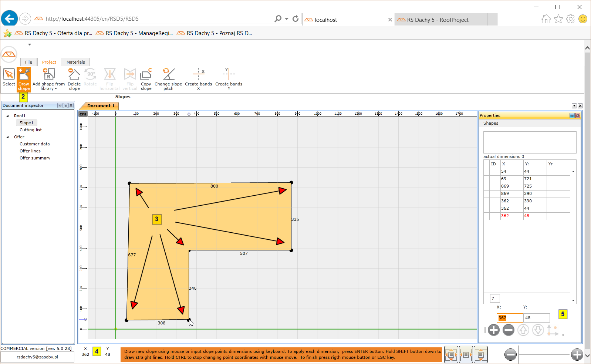This screenshot has width=591, height=364.
Task: Open Cutting list in Document inspector
Action: pos(31,130)
